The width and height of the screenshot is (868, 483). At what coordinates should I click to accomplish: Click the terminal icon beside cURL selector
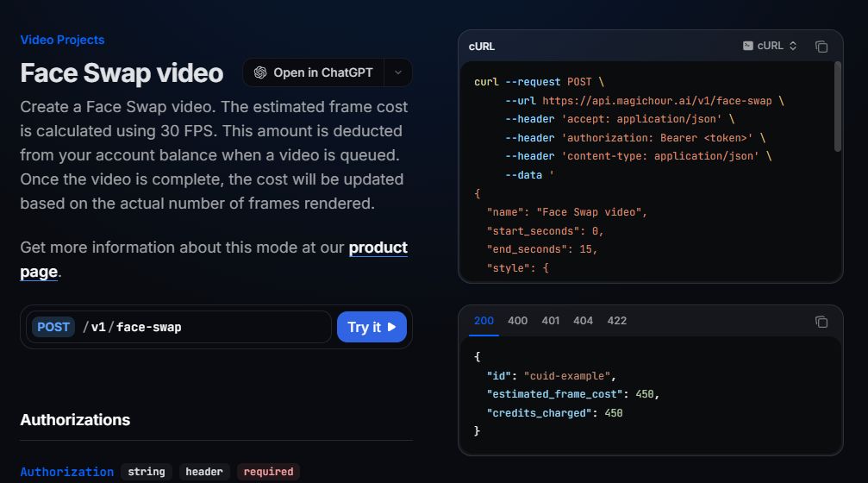pos(747,46)
